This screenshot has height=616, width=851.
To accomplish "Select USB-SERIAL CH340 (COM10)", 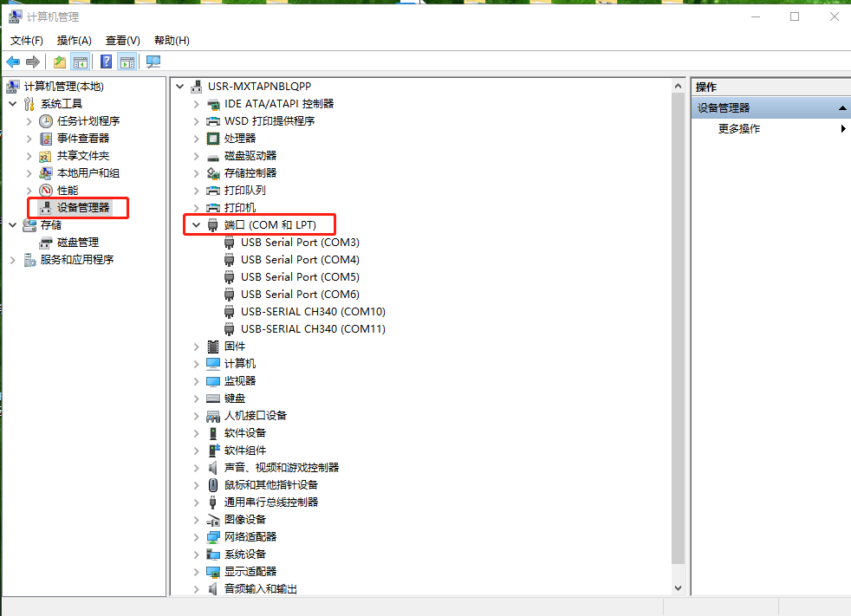I will [x=313, y=312].
